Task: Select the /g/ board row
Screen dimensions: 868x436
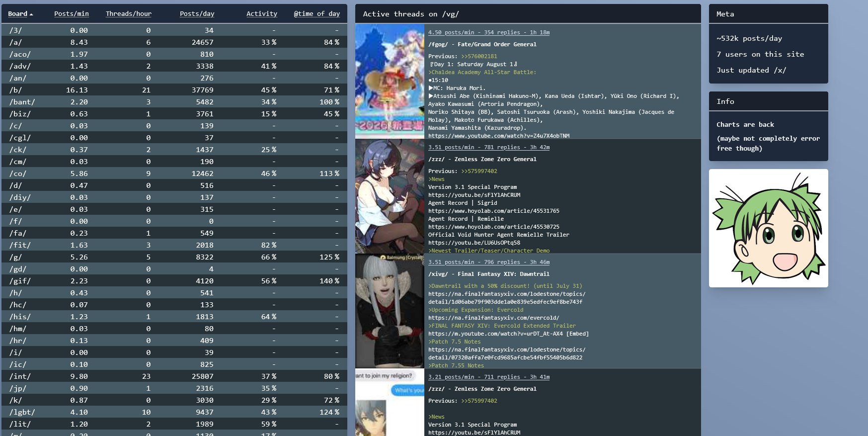Action: pos(174,257)
